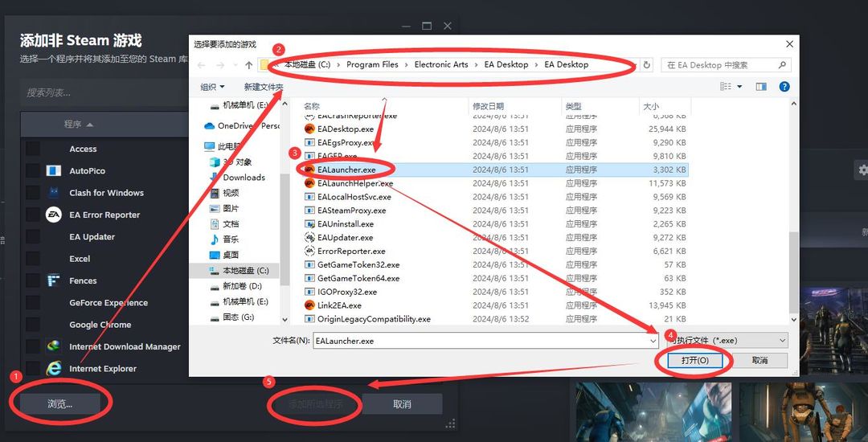The width and height of the screenshot is (868, 442).
Task: Select the EADesktop.exe file icon
Action: point(309,129)
